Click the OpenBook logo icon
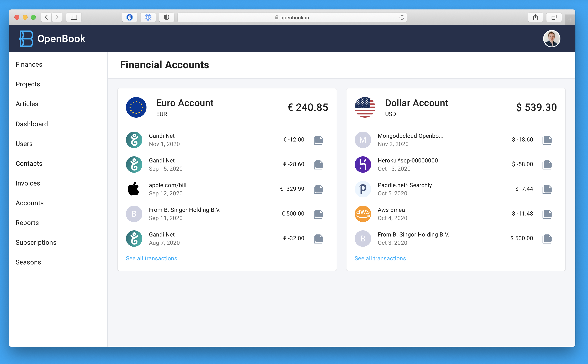The height and width of the screenshot is (364, 588). (26, 38)
